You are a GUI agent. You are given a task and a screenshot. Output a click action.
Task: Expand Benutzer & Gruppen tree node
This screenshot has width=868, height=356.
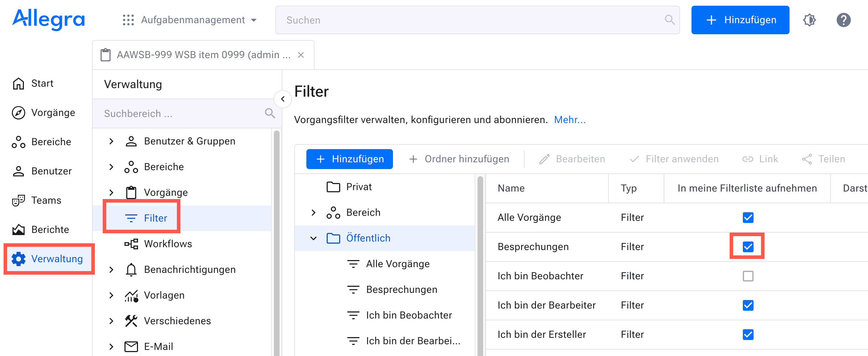tap(111, 141)
